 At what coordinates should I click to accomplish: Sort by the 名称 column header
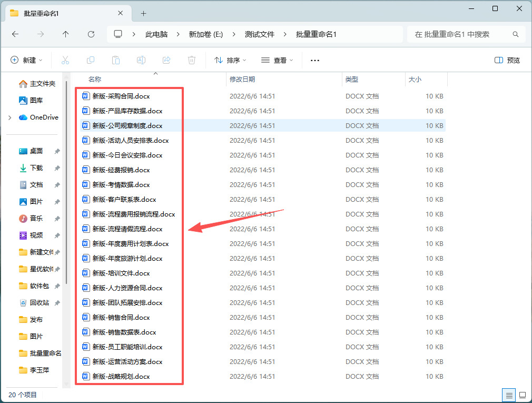pyautogui.click(x=95, y=80)
